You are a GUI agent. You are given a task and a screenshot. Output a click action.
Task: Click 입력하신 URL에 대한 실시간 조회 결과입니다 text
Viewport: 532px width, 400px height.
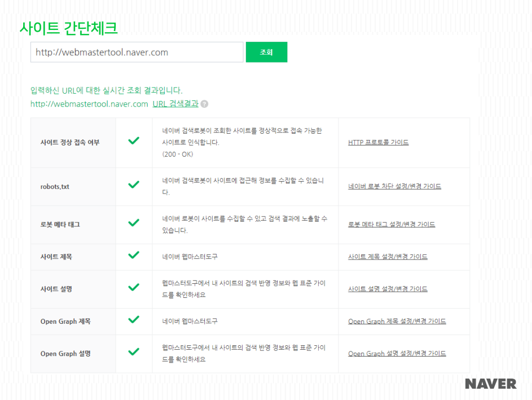tap(106, 91)
